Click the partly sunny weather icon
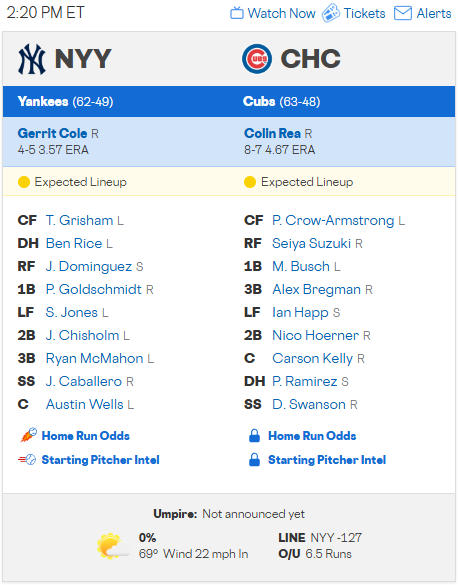 point(112,546)
